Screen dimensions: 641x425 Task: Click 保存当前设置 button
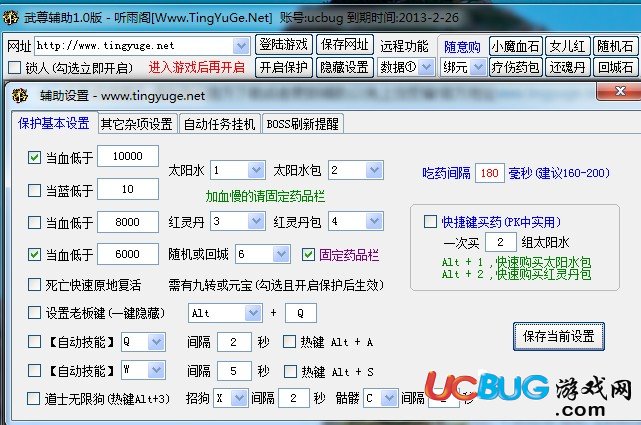(x=558, y=336)
